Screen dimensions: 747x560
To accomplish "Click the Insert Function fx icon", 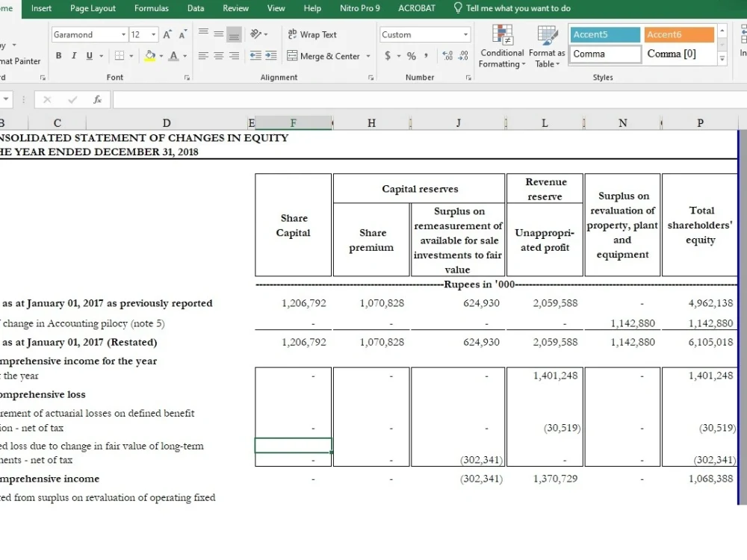I will click(98, 99).
